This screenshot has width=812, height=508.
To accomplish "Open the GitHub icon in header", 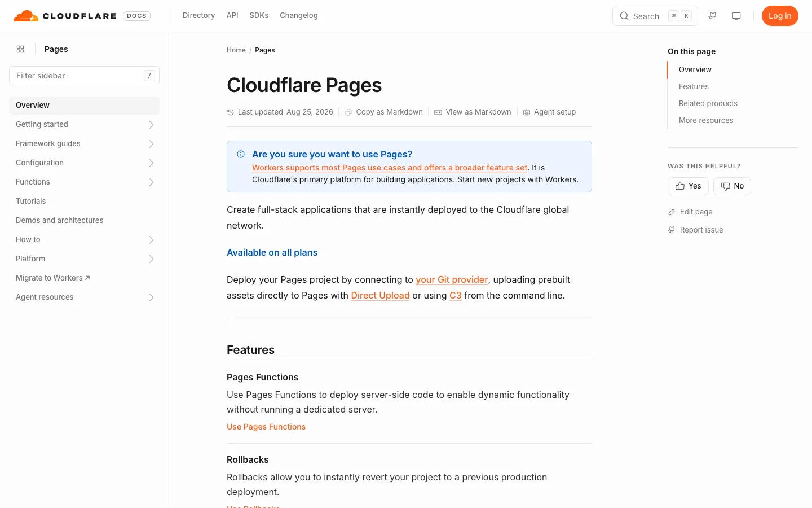I will pos(713,16).
